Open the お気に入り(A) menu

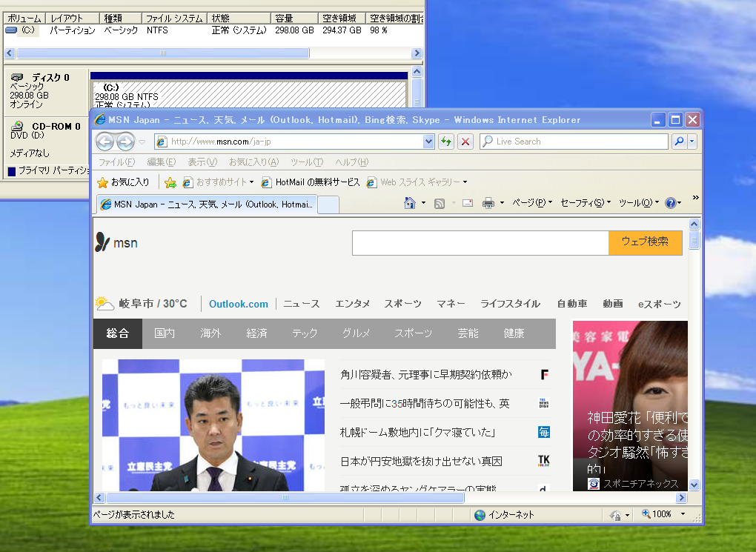click(253, 162)
